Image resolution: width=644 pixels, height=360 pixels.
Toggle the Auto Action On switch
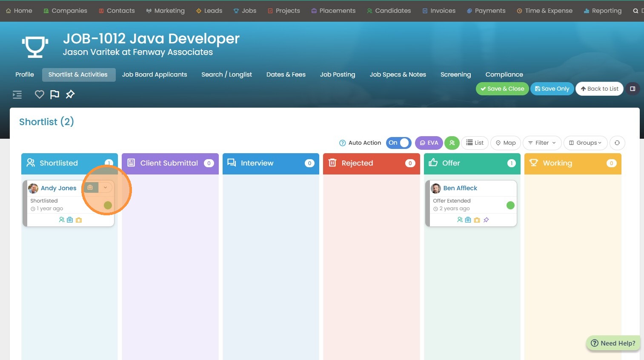tap(398, 143)
